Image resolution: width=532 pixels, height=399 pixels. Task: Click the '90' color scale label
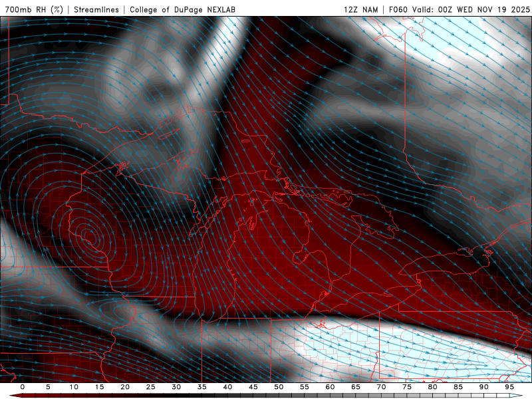click(483, 387)
